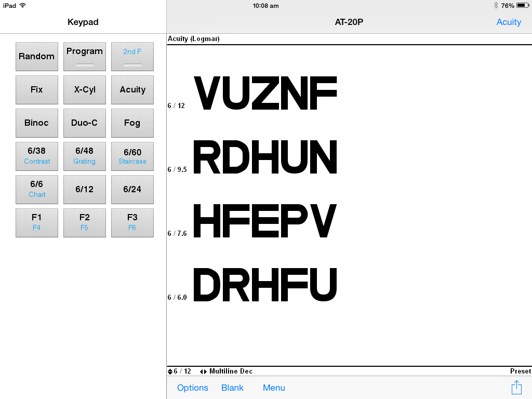532x399 pixels.
Task: Tap the Keypad panel title
Action: tap(83, 22)
